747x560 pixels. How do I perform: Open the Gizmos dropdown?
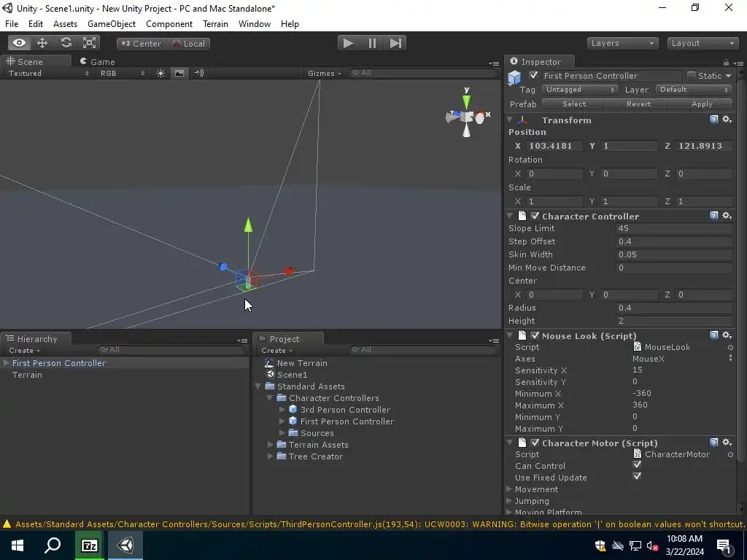[325, 74]
